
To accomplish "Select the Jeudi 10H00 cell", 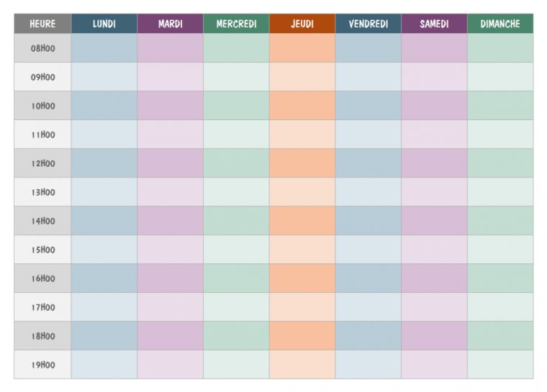I will tap(302, 106).
